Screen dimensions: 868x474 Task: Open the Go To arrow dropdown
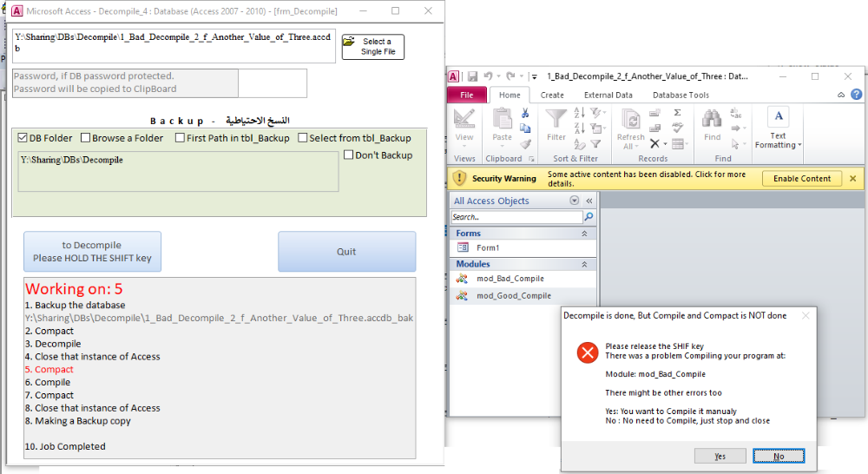pyautogui.click(x=738, y=128)
